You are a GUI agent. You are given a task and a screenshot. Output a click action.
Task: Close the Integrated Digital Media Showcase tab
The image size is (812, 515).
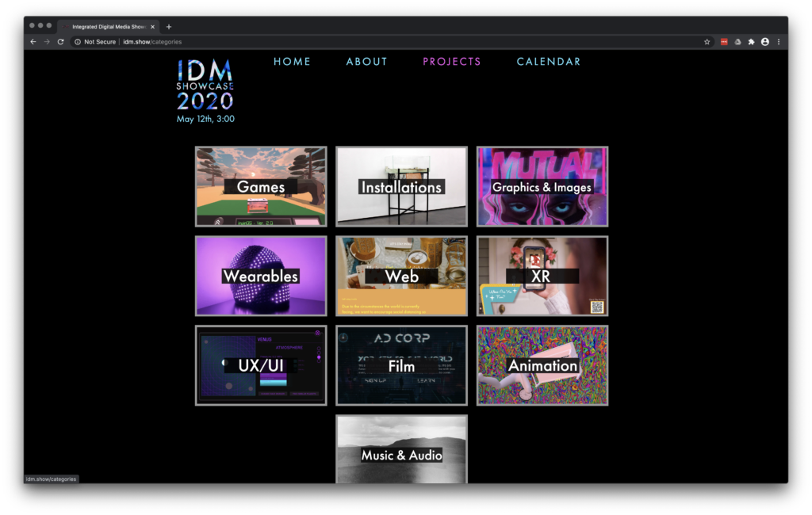coord(154,26)
